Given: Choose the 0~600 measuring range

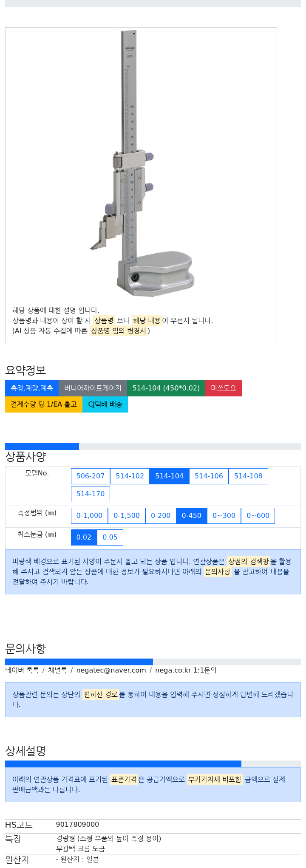Looking at the screenshot, I should [258, 516].
